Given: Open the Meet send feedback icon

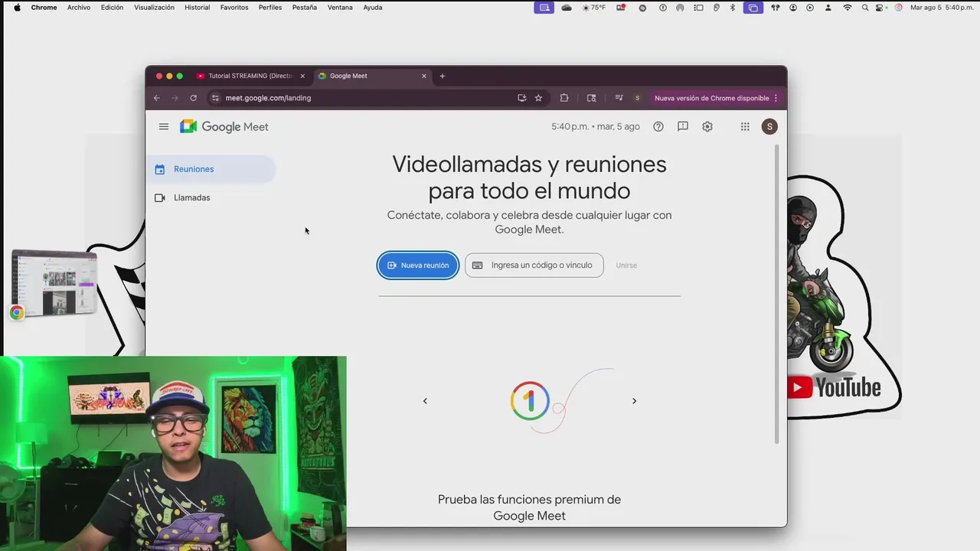Looking at the screenshot, I should point(683,127).
